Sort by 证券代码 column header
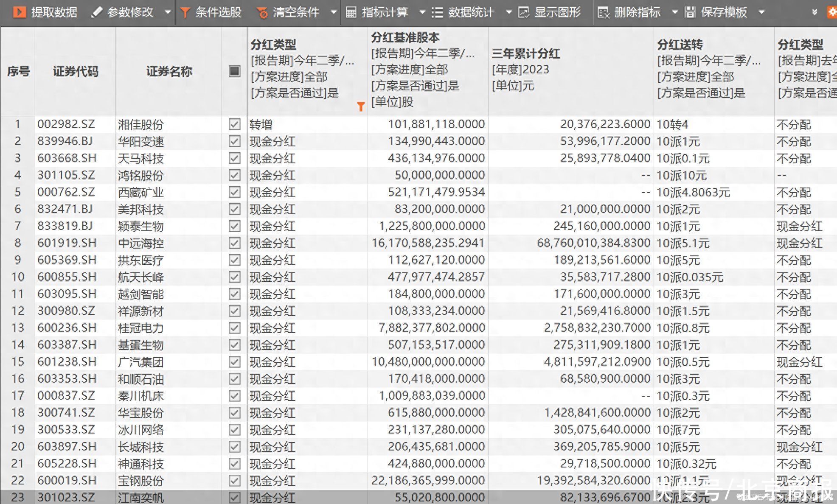Screen dimensions: 837x504 [x=76, y=71]
